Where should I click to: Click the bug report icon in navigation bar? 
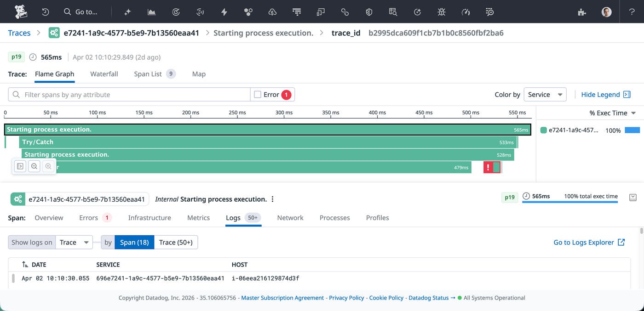(x=441, y=11)
